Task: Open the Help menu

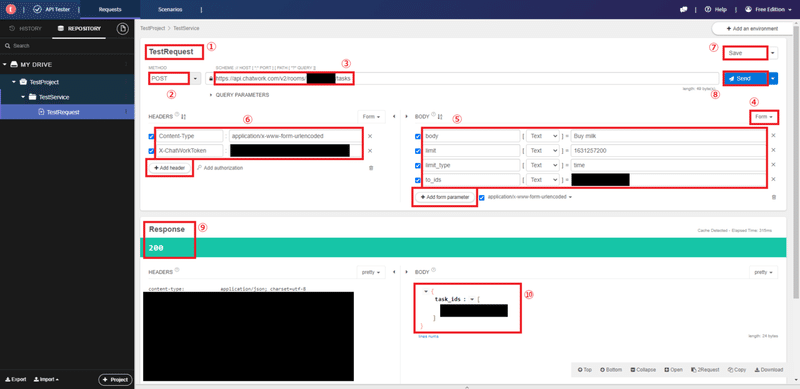Action: (715, 9)
